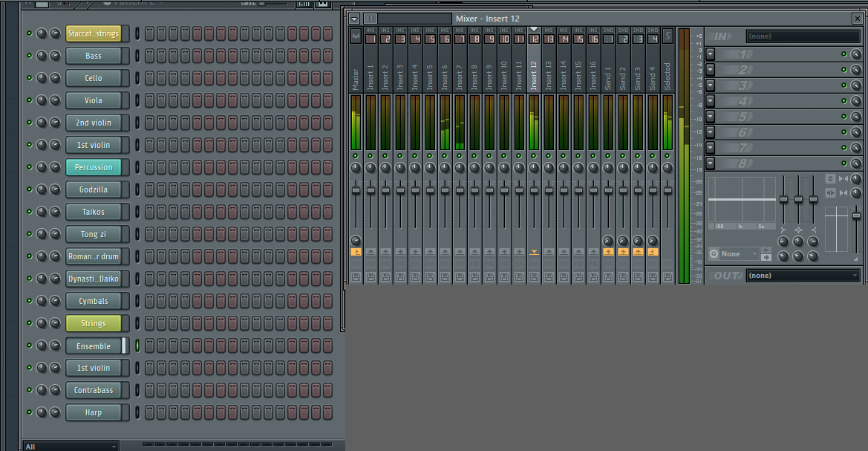Open the Contrabass channel button
The image size is (868, 451).
(x=94, y=390)
